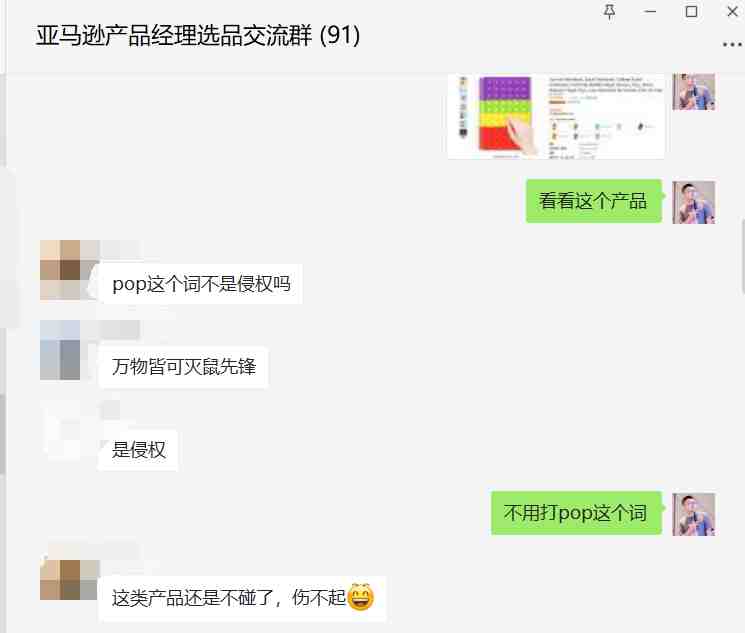Select the green message 看看这个产品

click(593, 201)
